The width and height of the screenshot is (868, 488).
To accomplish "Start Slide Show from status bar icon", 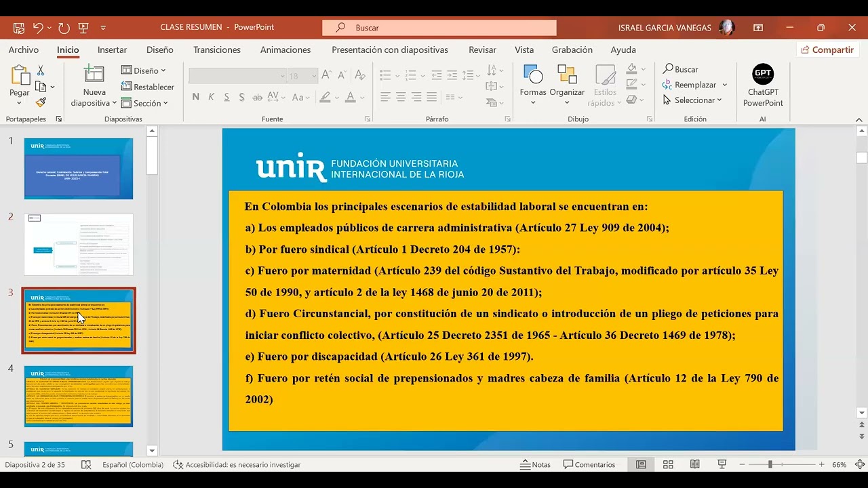I will [722, 465].
